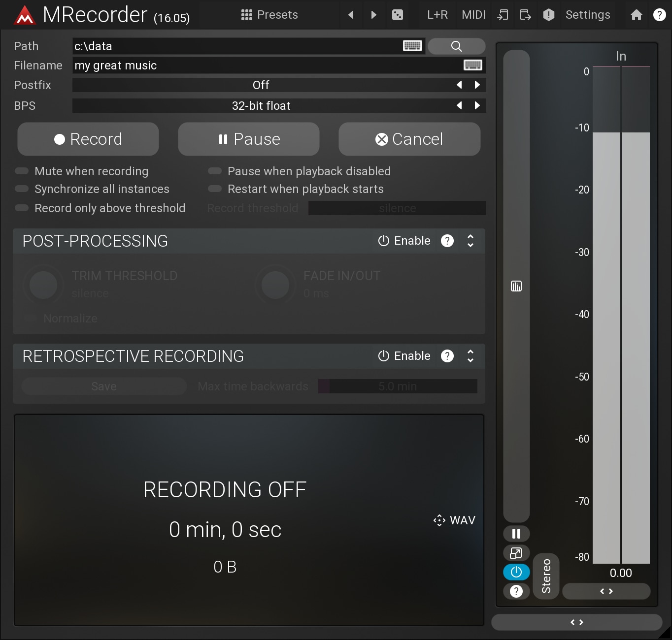672x640 pixels.
Task: Browse for a path with the magnifier button
Action: click(457, 46)
